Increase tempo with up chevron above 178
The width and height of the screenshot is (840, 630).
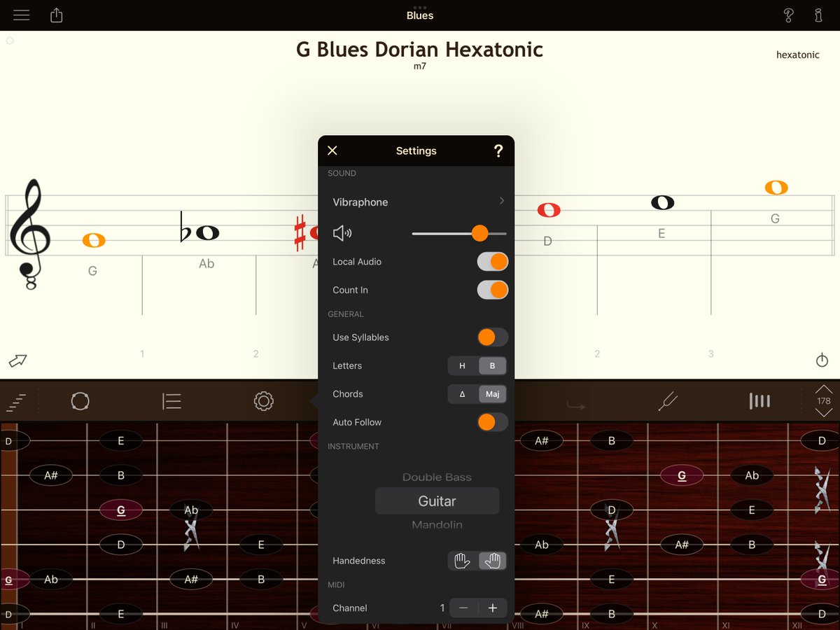click(x=824, y=388)
